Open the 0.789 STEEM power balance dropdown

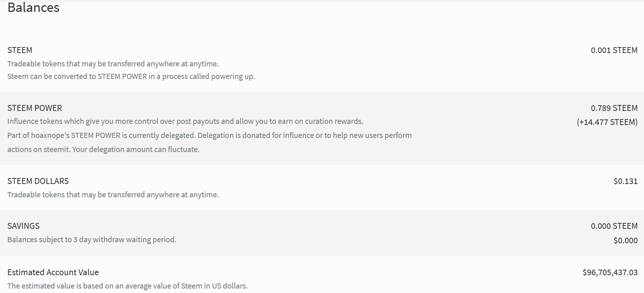(x=614, y=108)
